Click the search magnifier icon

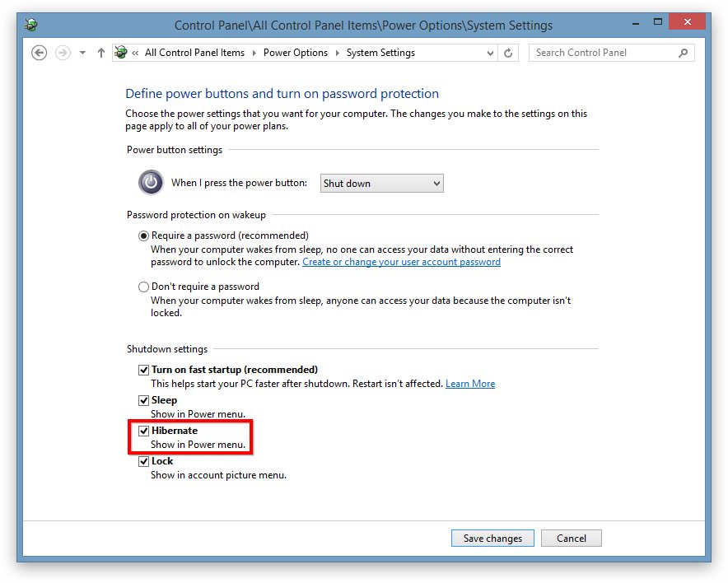(683, 53)
